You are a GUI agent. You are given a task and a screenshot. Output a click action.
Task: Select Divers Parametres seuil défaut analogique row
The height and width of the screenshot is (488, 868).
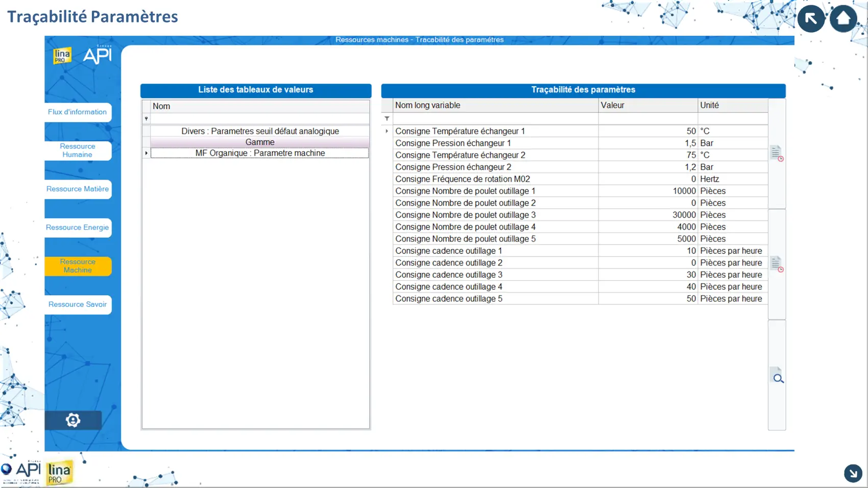(x=260, y=131)
